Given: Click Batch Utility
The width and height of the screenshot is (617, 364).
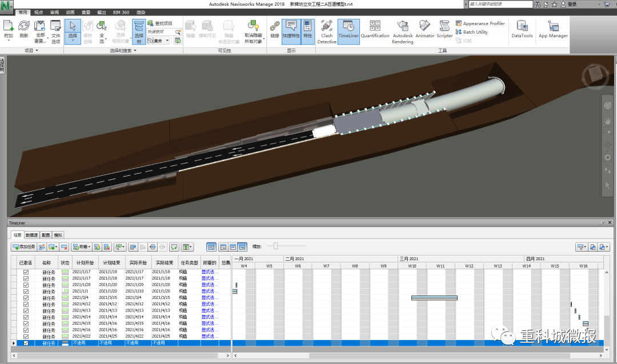Looking at the screenshot, I should click(471, 32).
